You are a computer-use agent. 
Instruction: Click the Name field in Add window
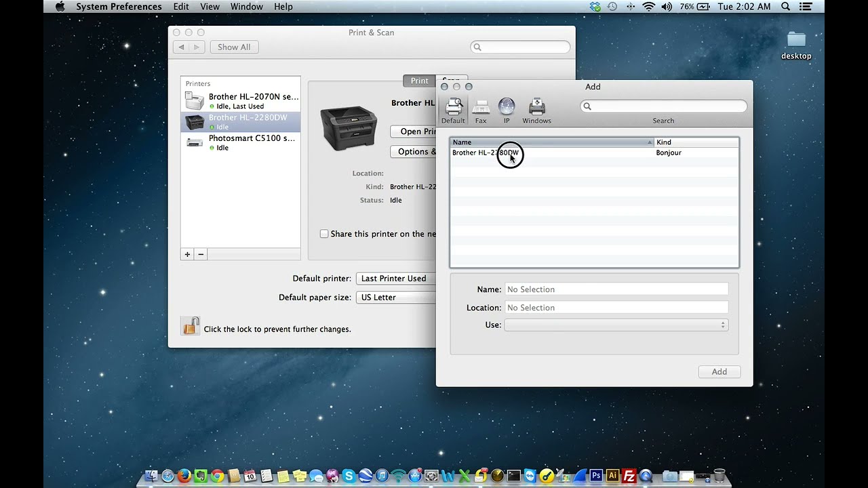[616, 289]
